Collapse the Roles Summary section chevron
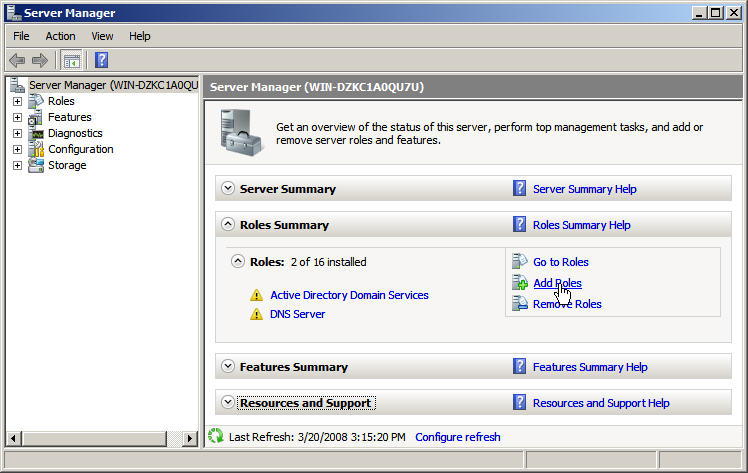This screenshot has width=748, height=473. point(228,224)
